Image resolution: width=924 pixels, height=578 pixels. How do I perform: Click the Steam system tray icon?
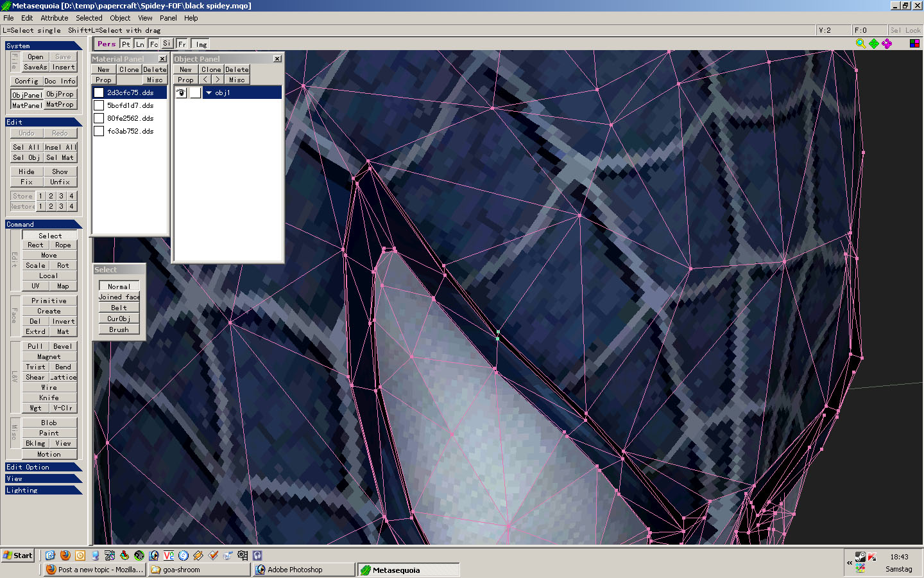pos(861,557)
